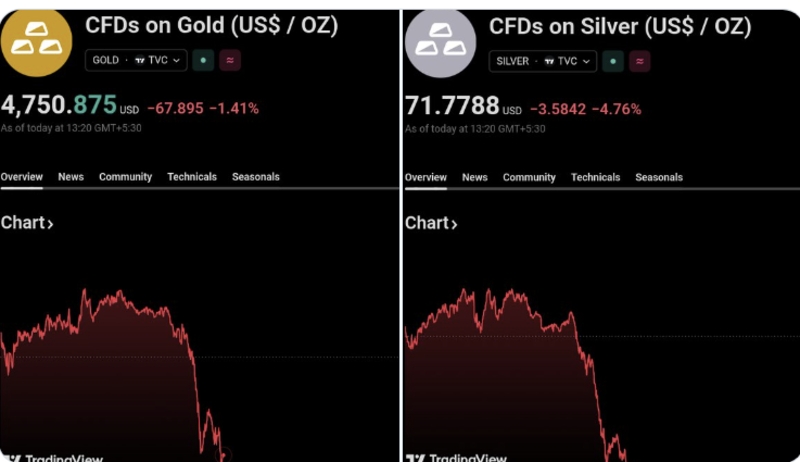Screen dimensions: 800x462
Task: Click the red approximate-data icon for Gold
Action: coord(230,60)
